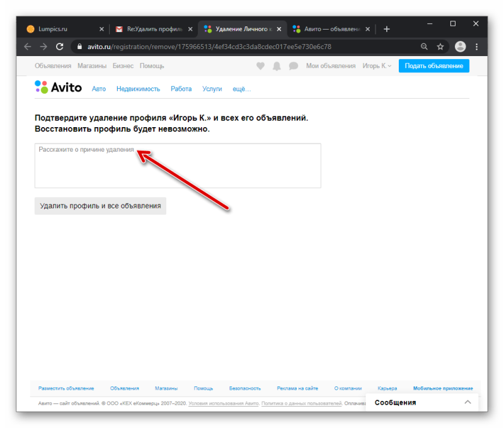504x428 pixels.
Task: Reload the Avito page
Action: click(59, 47)
